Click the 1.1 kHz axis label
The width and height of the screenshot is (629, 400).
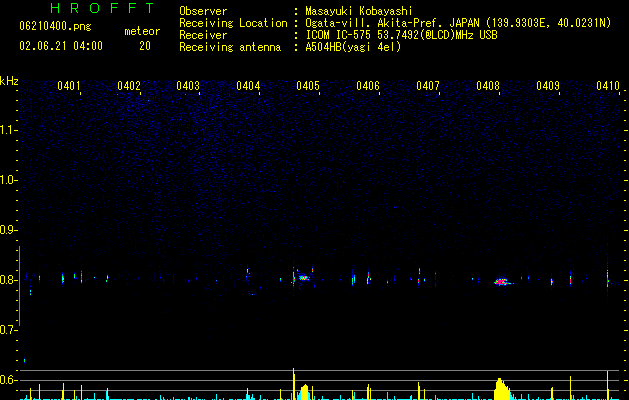point(8,130)
